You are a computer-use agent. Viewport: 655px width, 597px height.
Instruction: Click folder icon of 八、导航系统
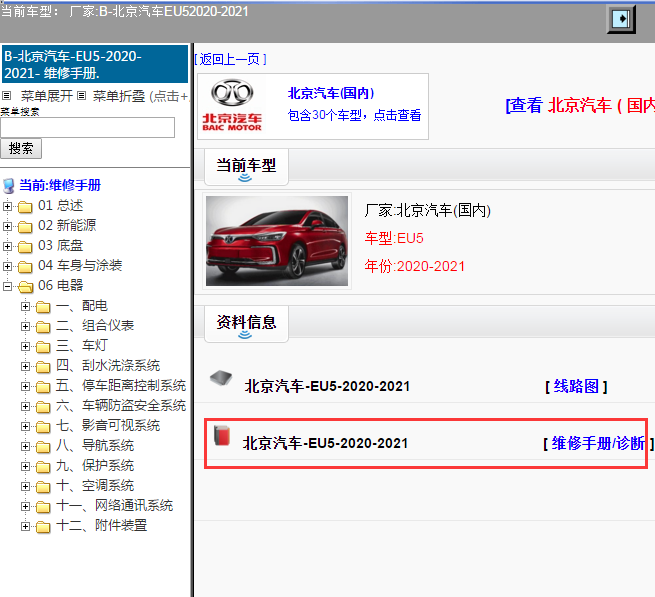click(43, 447)
